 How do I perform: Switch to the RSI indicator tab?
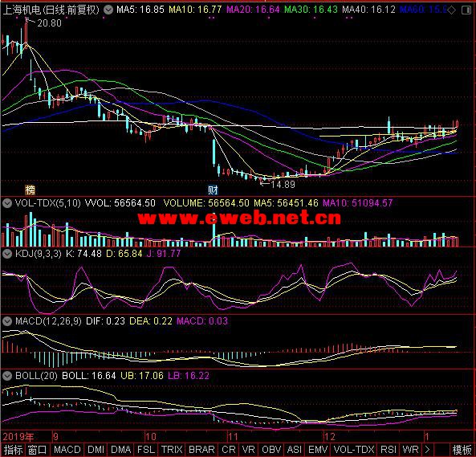(389, 450)
